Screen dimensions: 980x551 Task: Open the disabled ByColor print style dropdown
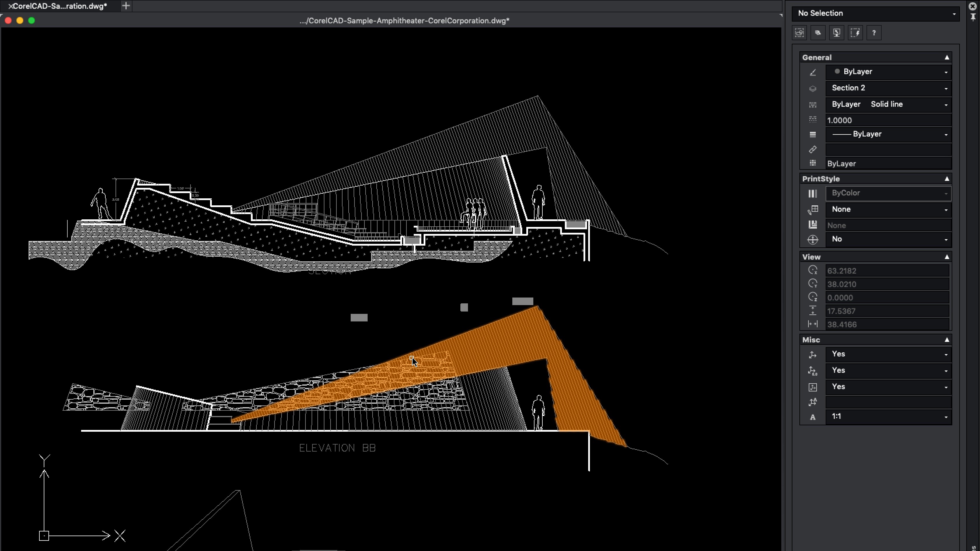[888, 193]
